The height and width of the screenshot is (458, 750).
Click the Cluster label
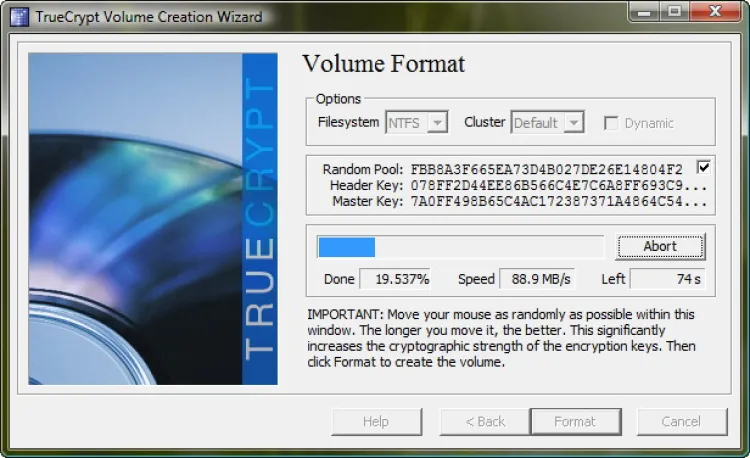pos(484,122)
